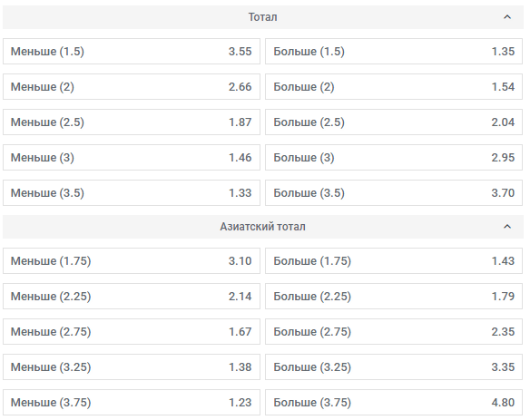Collapse the Азиатский тотал section chevron

507,227
